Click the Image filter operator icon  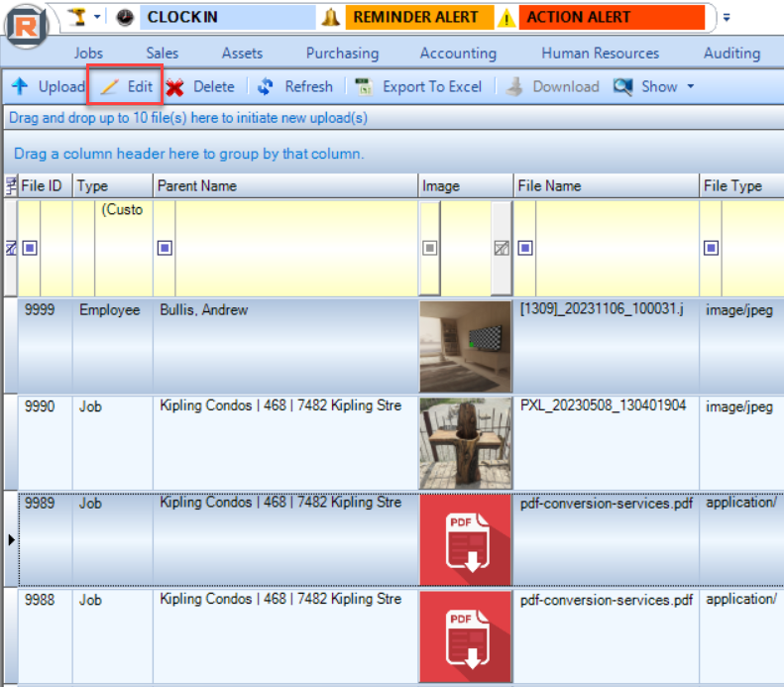(x=429, y=248)
